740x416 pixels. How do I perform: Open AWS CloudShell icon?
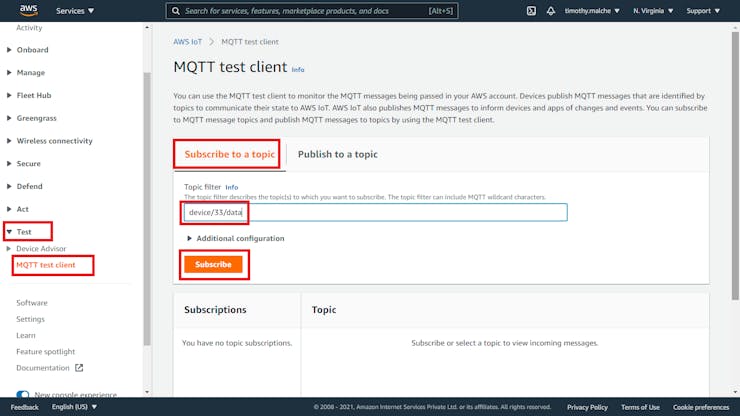pos(531,11)
